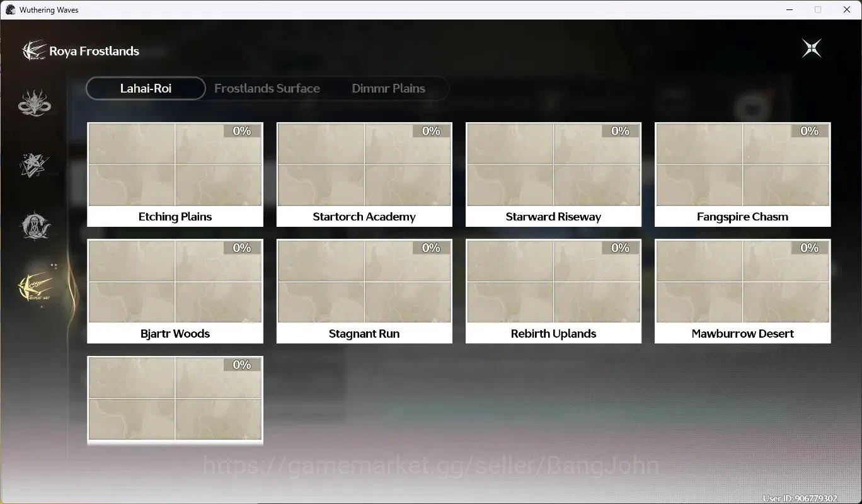Select the Mawburrow Desert area card

pos(742,291)
